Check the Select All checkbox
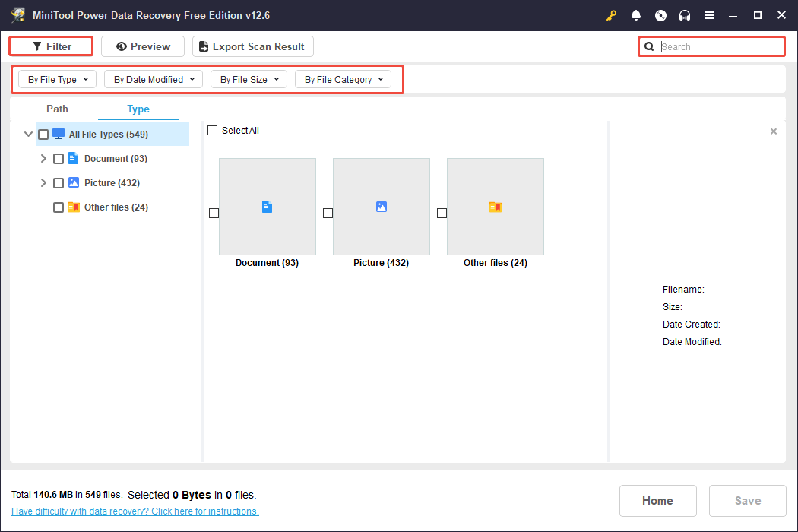This screenshot has width=798, height=532. coord(213,131)
